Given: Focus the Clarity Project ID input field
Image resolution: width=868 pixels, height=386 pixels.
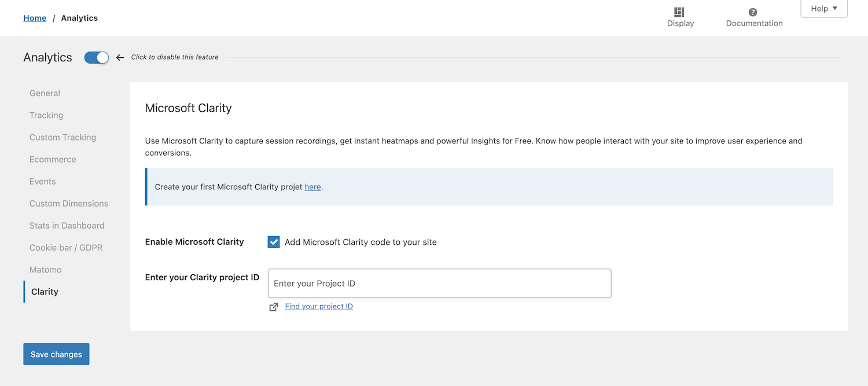Looking at the screenshot, I should 440,284.
